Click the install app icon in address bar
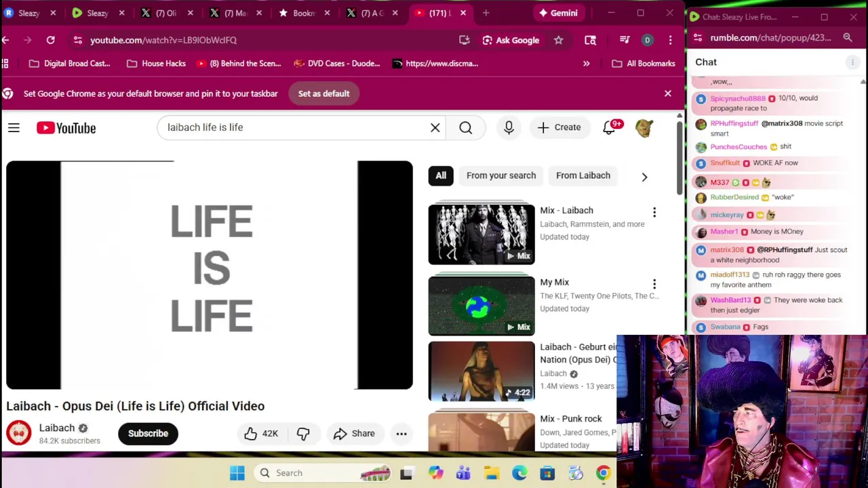This screenshot has height=488, width=868. click(x=464, y=40)
